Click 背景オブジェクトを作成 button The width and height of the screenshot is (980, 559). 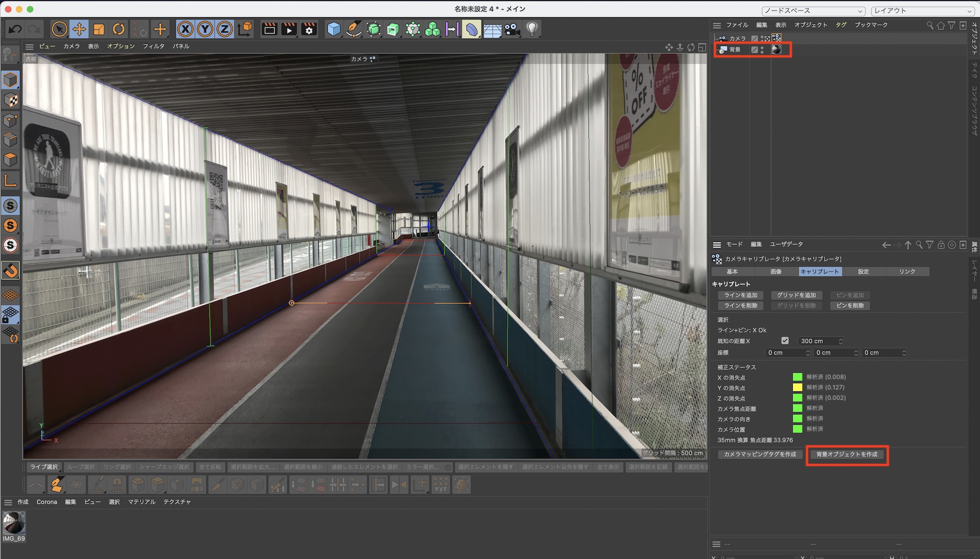(x=847, y=454)
